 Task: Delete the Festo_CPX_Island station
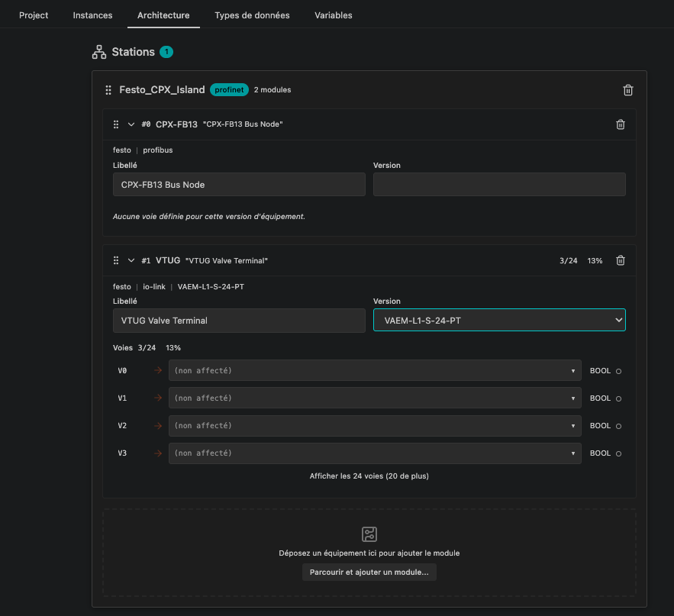click(628, 90)
